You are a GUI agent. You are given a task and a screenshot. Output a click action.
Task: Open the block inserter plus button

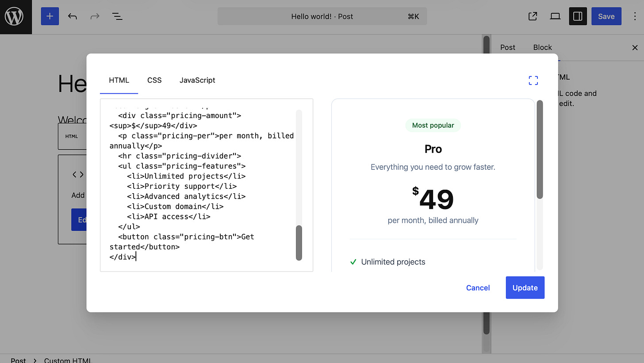click(x=50, y=16)
